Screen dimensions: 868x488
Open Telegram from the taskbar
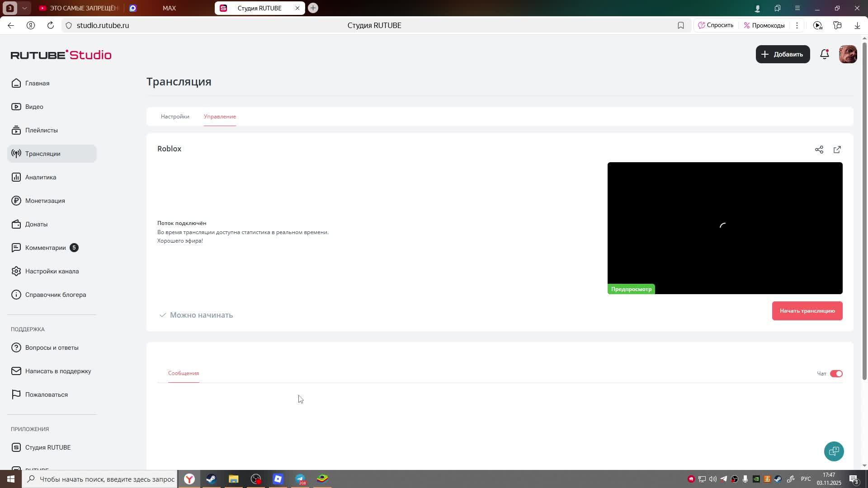300,479
